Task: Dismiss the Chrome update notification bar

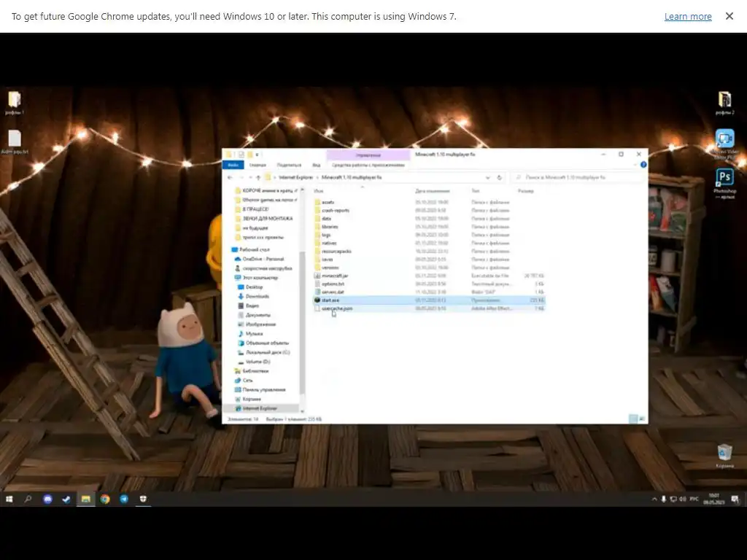Action: click(x=729, y=16)
